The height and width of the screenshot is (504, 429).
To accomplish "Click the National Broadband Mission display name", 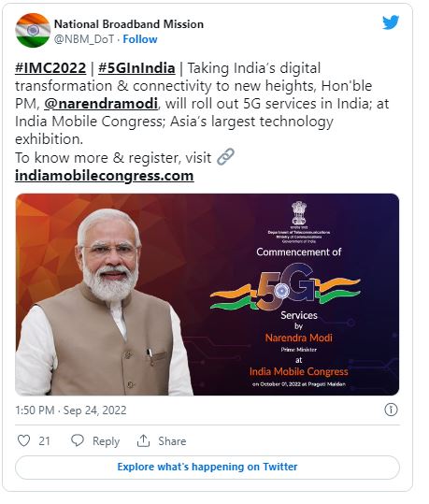I will point(129,24).
